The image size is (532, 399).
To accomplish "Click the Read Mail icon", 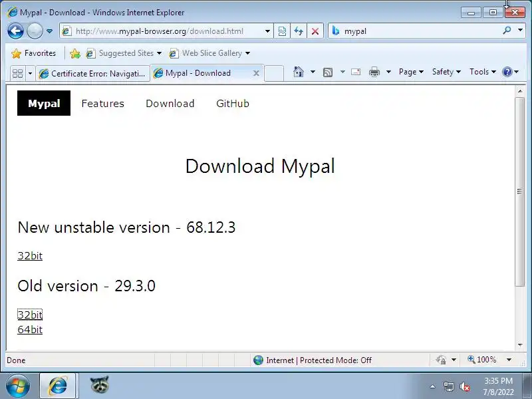I will click(356, 72).
